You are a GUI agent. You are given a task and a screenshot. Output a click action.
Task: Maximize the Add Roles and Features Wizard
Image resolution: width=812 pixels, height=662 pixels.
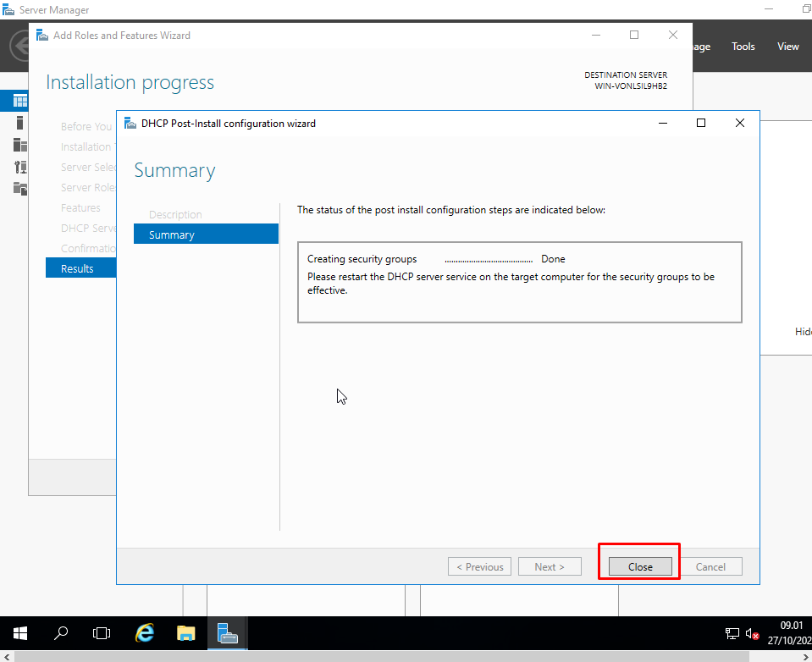tap(634, 35)
